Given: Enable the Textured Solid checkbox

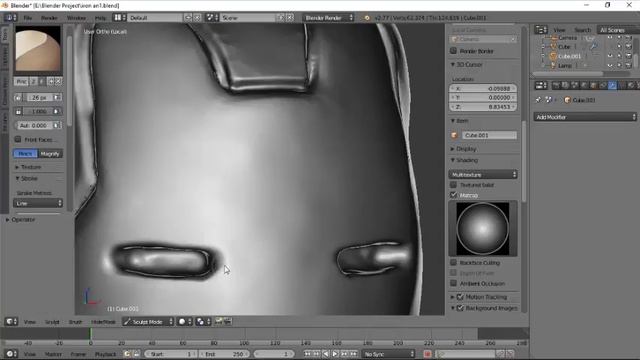Looking at the screenshot, I should (453, 185).
